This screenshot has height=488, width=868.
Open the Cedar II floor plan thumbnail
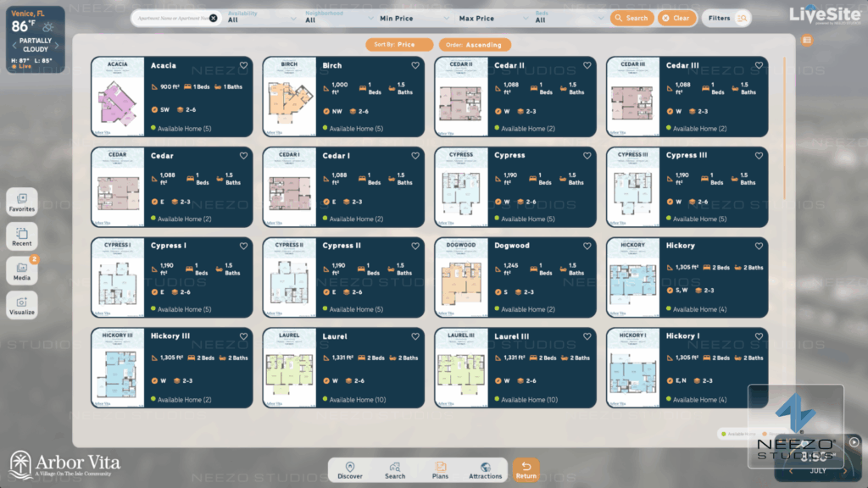click(x=461, y=97)
